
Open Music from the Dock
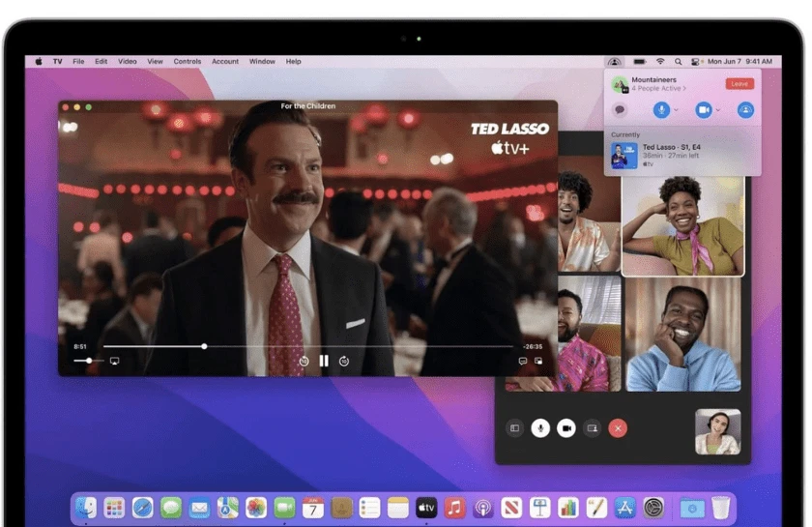coord(454,508)
